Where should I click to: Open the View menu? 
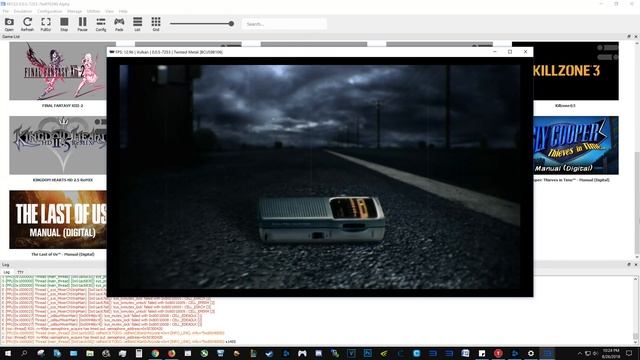(109, 11)
